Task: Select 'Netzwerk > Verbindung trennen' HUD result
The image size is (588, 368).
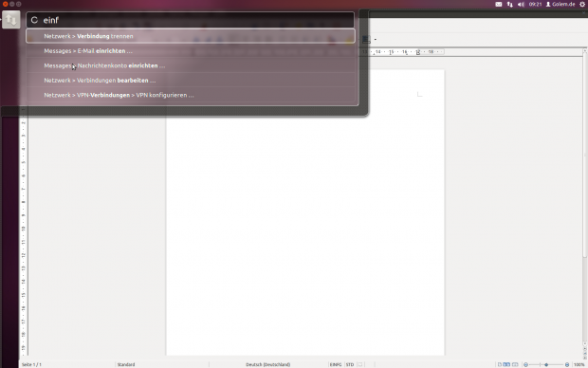Action: (x=191, y=36)
